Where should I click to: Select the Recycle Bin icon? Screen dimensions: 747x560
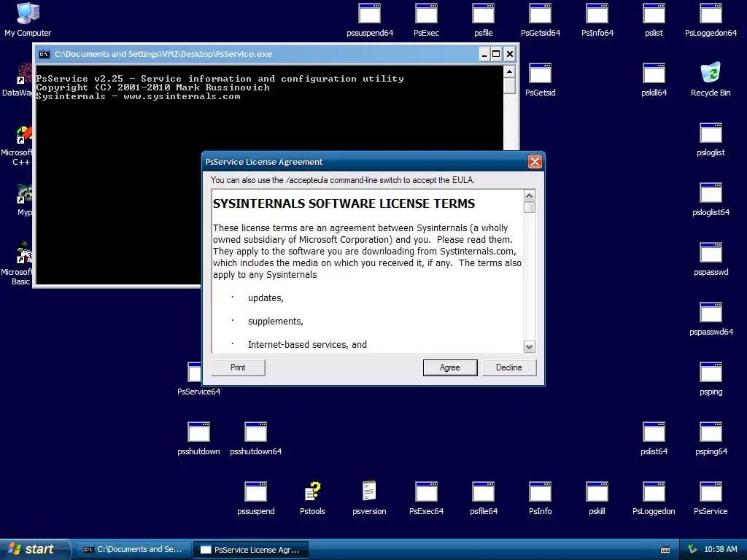tap(711, 80)
